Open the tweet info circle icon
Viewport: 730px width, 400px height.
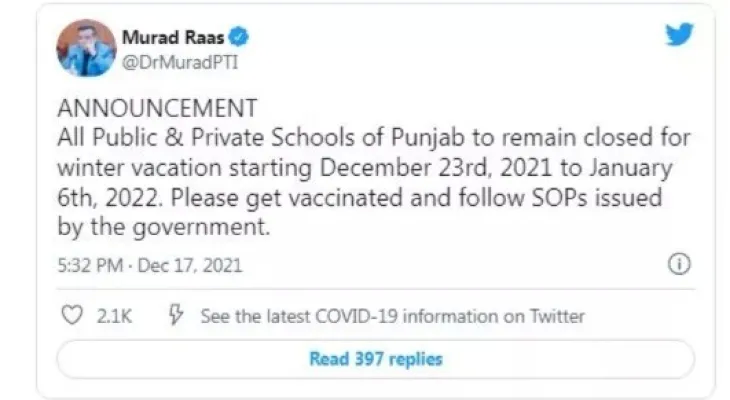[679, 266]
